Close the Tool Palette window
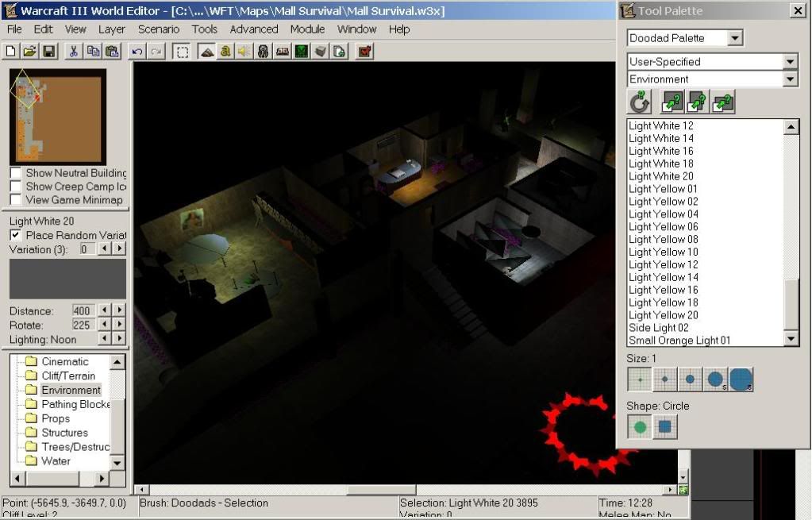The height and width of the screenshot is (520, 812). tap(798, 10)
